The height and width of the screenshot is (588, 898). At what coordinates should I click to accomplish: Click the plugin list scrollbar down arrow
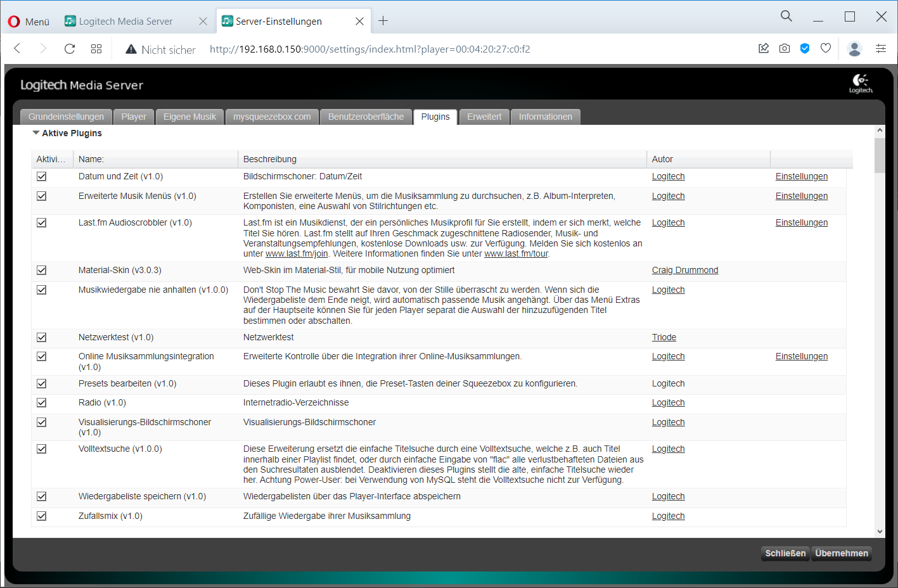880,532
